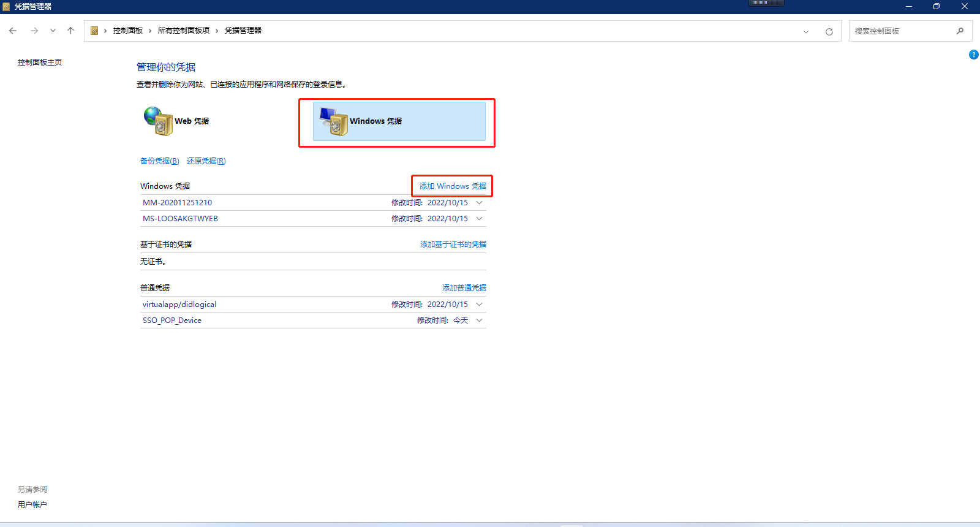Screen dimensions: 980x527
Task: Click the Web 凭据 label text
Action: pos(192,121)
